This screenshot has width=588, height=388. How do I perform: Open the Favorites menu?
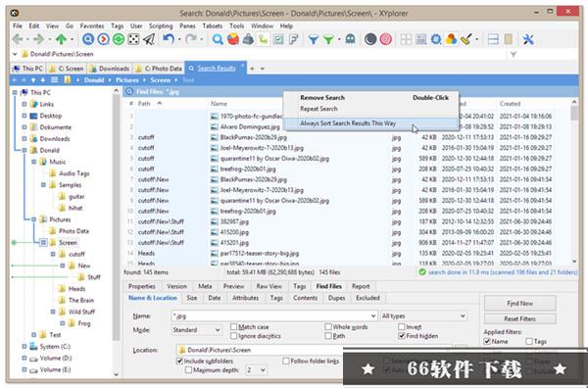click(92, 25)
